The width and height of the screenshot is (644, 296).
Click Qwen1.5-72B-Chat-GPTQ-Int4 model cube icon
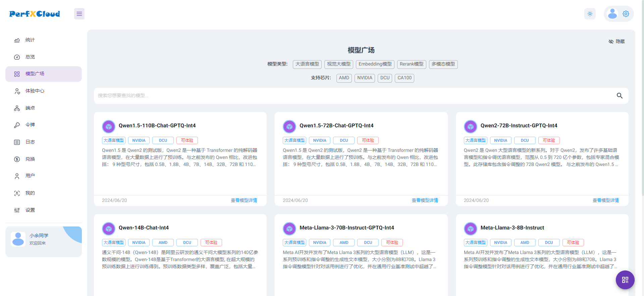click(289, 127)
